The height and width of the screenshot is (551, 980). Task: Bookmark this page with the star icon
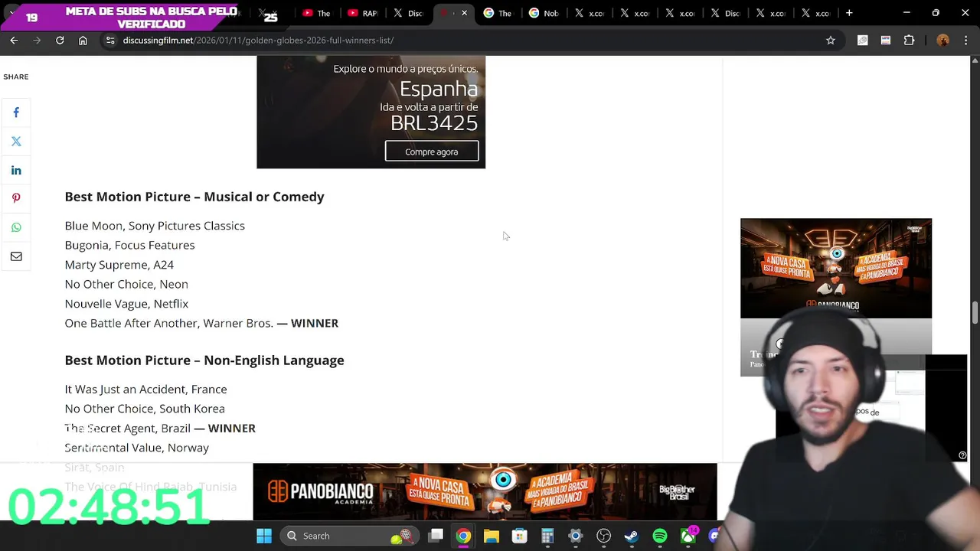[831, 40]
